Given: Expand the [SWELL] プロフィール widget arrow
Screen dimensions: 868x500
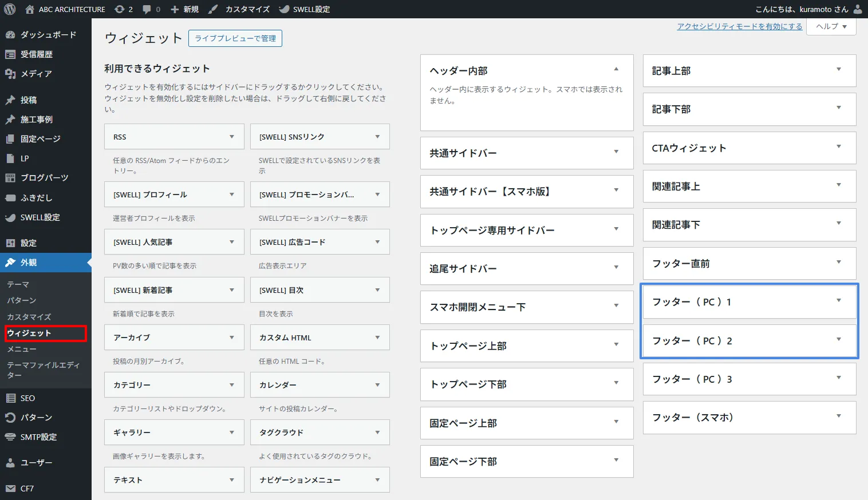Looking at the screenshot, I should (232, 195).
